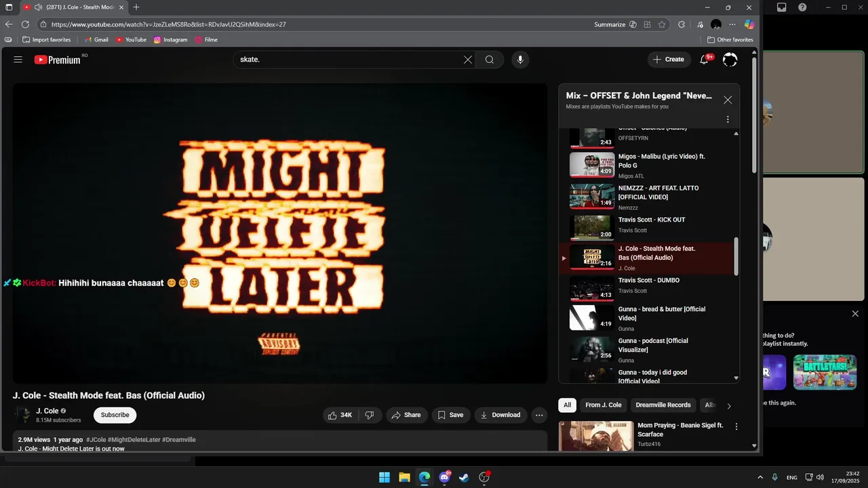
Task: Share the video
Action: tap(406, 415)
